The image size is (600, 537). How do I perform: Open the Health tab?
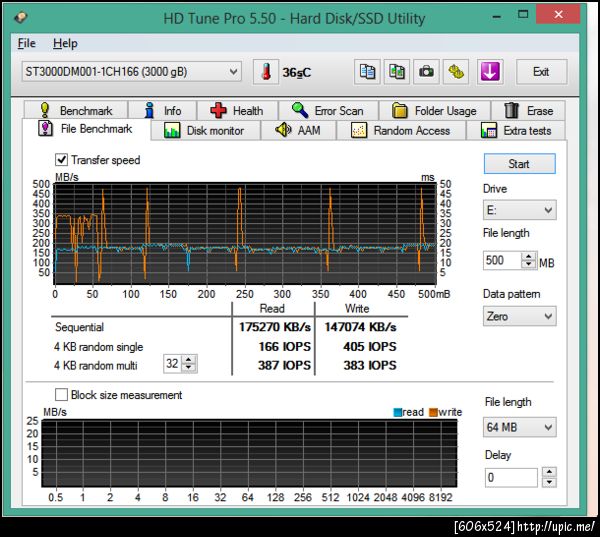[x=237, y=111]
